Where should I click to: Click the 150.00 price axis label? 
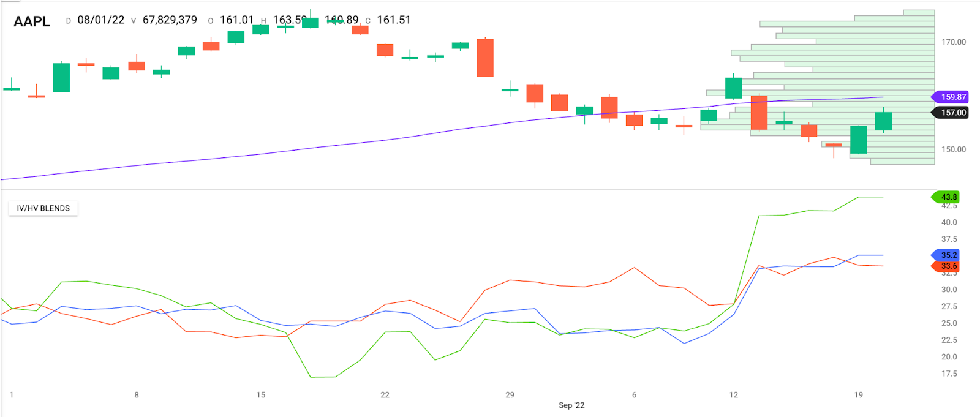(x=954, y=149)
